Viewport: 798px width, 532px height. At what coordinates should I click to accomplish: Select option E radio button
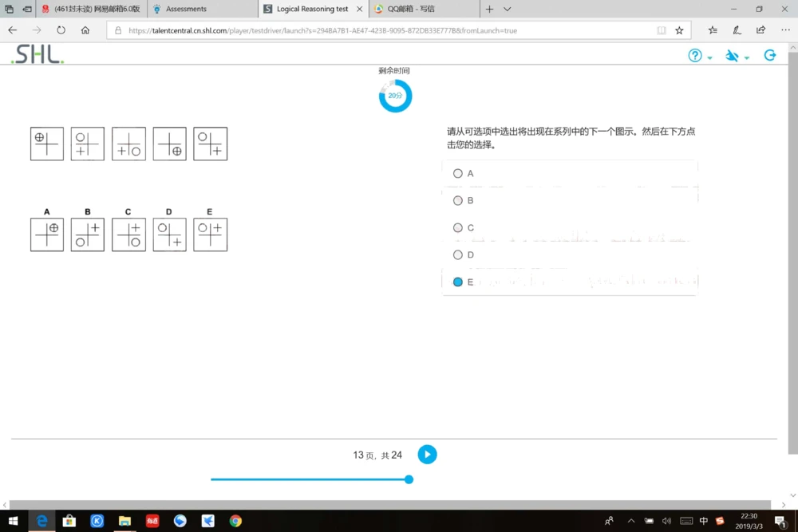tap(458, 282)
